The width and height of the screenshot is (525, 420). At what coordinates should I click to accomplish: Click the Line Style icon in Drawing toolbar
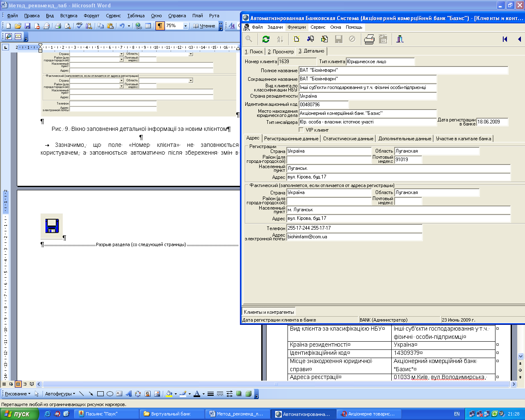tap(210, 394)
